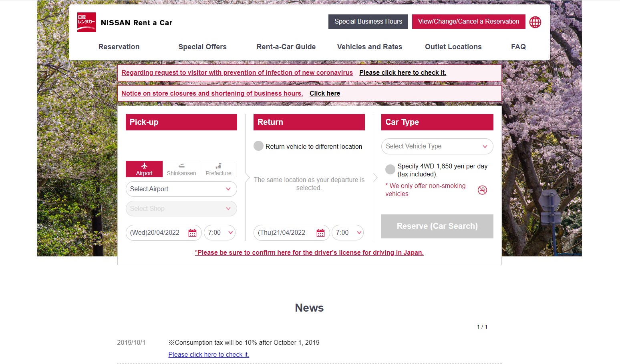Open the driver's license confirmation link

309,253
